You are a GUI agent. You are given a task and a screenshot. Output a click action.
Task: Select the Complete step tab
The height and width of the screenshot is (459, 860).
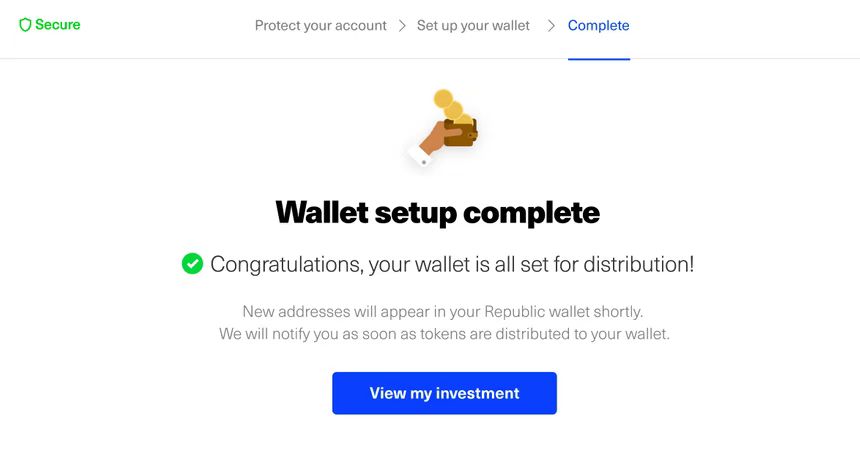pos(598,26)
